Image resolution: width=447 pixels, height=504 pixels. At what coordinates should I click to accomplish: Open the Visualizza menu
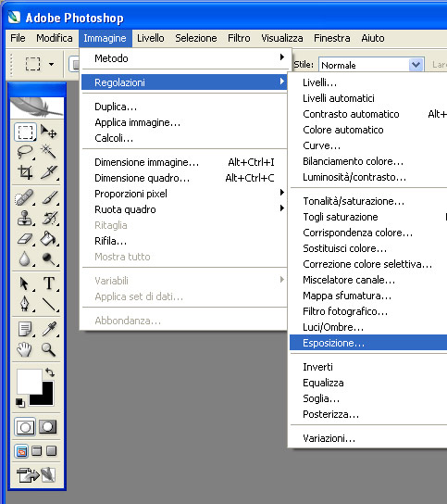(282, 38)
